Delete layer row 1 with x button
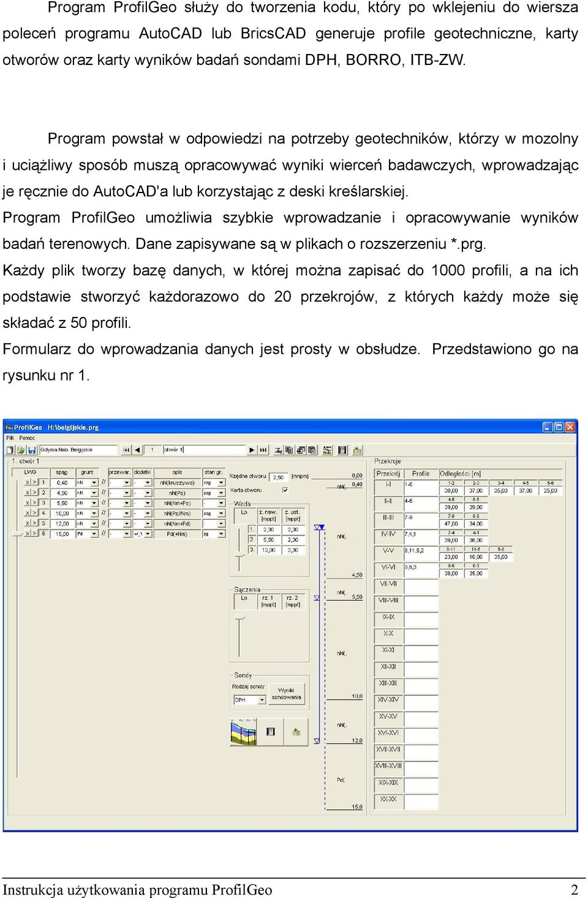 click(x=27, y=482)
